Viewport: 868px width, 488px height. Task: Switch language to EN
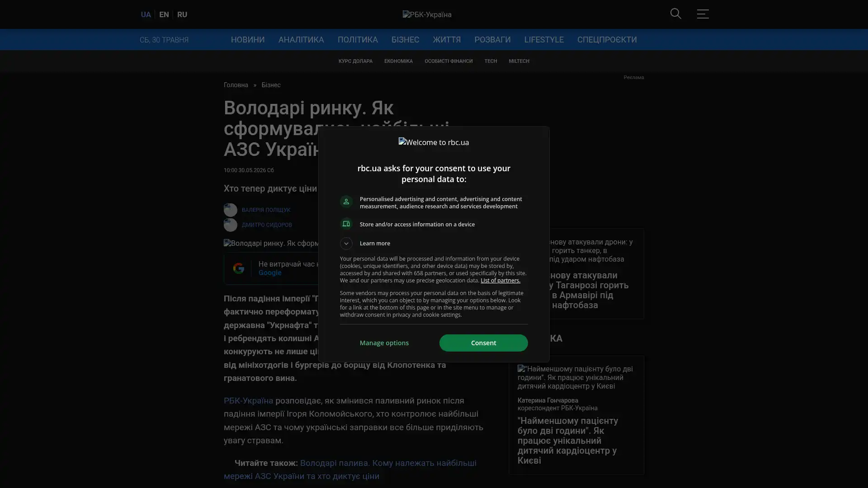(x=164, y=14)
